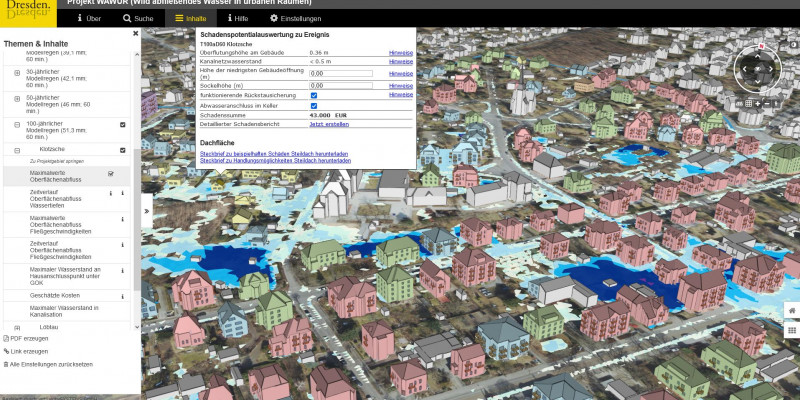Open Hinweise for Kanalnetzwasserstand
The image size is (800, 400).
click(401, 61)
